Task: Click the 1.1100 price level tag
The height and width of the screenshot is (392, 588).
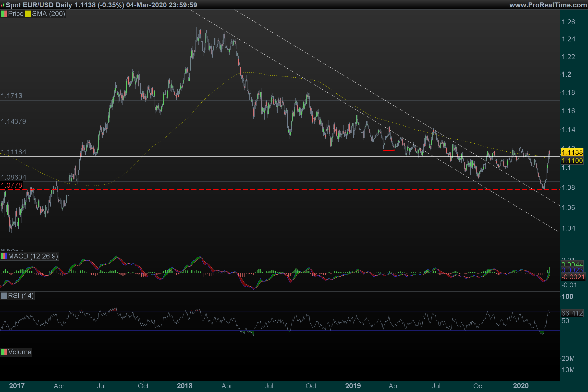Action: click(572, 161)
